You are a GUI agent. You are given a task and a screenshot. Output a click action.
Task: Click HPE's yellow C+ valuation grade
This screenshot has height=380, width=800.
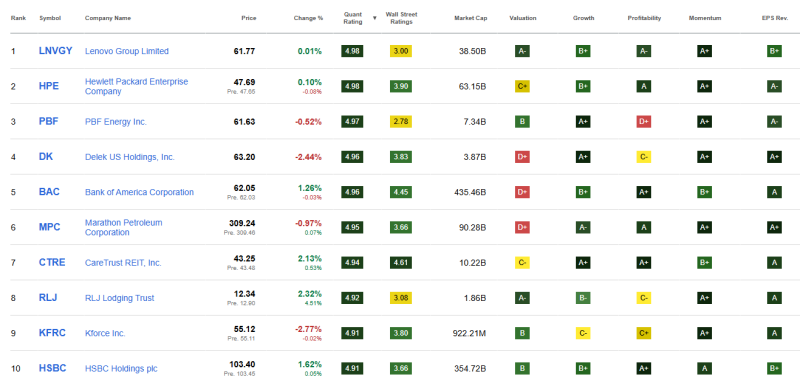[x=522, y=86]
